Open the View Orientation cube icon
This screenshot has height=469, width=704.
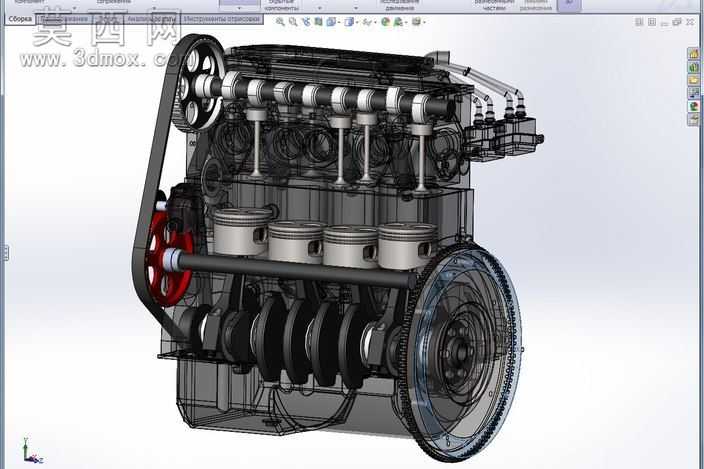point(331,22)
